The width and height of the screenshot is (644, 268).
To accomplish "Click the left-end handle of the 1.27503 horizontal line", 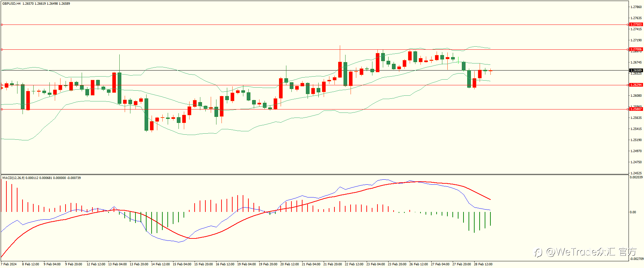I will pos(2,25).
